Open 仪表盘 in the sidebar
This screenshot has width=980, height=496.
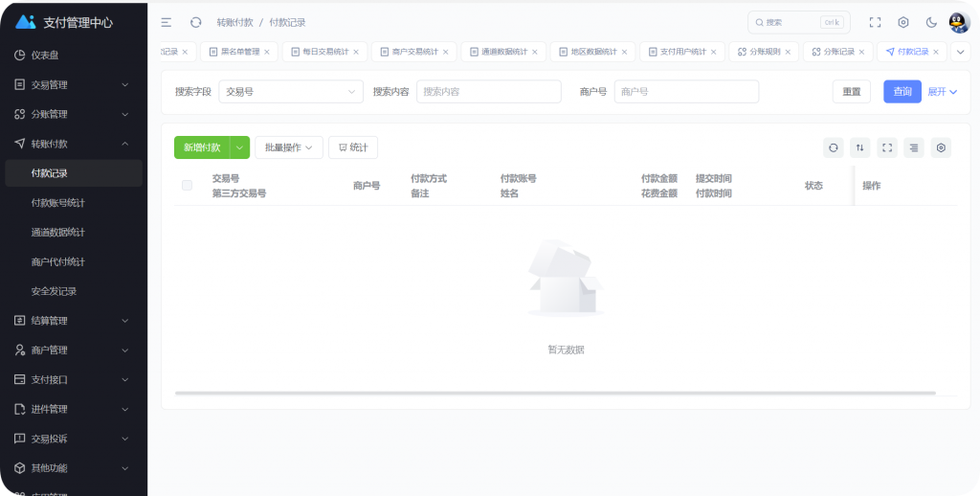point(74,55)
